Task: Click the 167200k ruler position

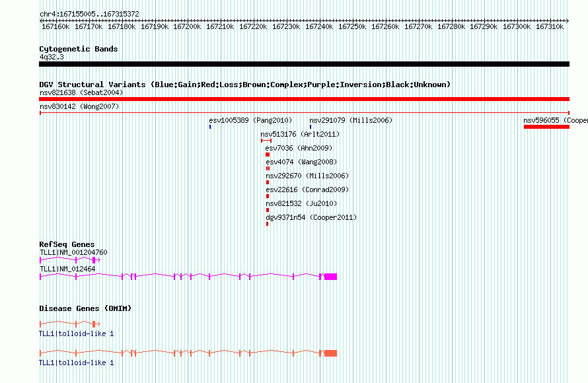Action: pyautogui.click(x=187, y=26)
